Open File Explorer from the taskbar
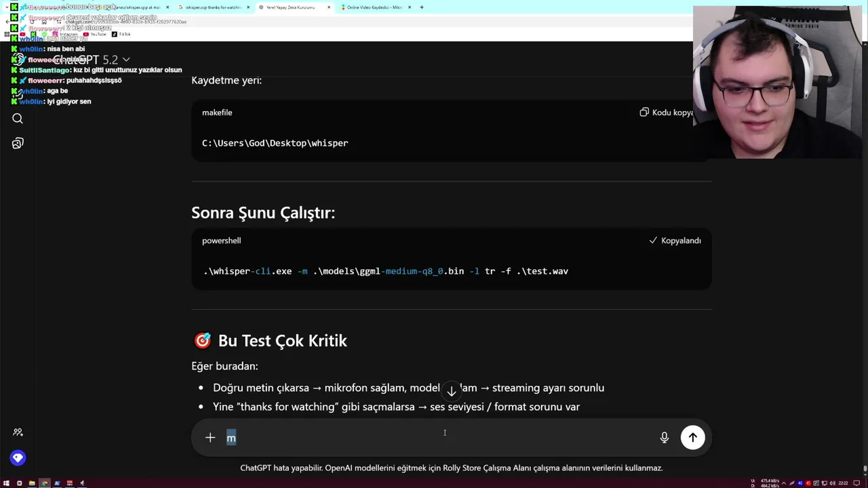 pyautogui.click(x=32, y=483)
